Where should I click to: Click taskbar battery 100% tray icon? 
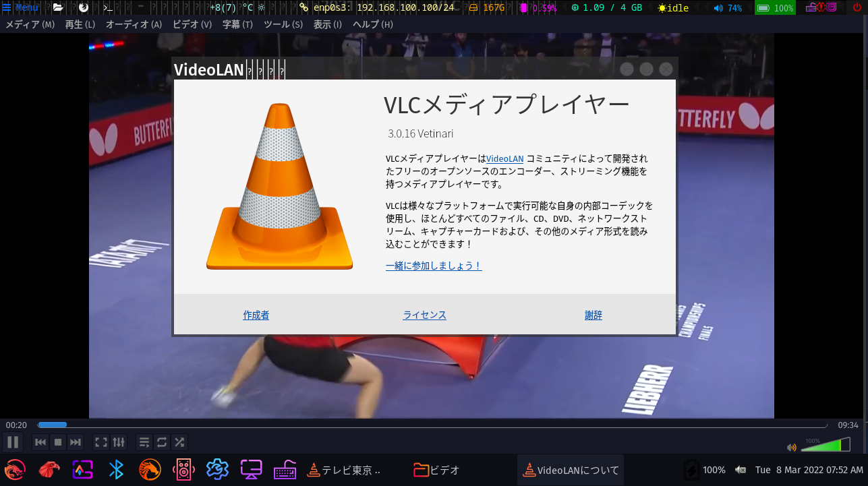point(704,470)
